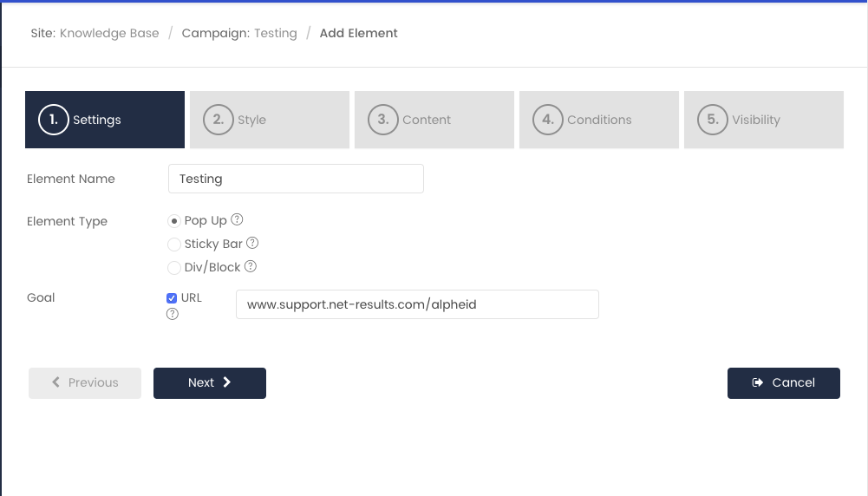Image resolution: width=868 pixels, height=496 pixels.
Task: Go to the Settings step tab
Action: pyautogui.click(x=105, y=120)
